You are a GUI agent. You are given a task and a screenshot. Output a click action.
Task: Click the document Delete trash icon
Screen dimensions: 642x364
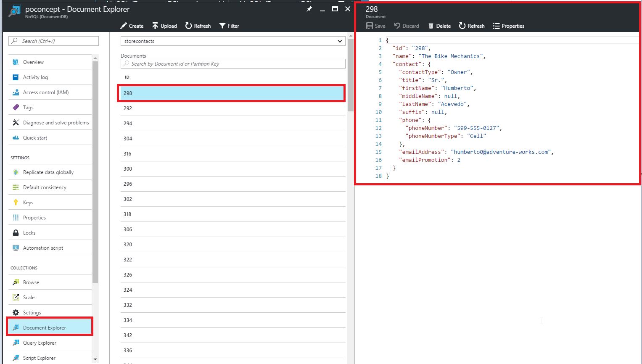pyautogui.click(x=431, y=26)
